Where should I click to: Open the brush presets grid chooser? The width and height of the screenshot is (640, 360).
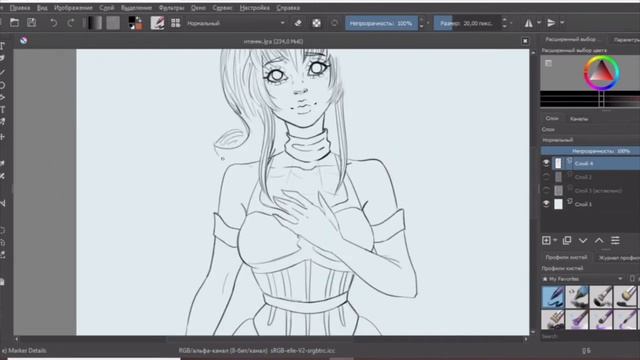click(x=176, y=23)
